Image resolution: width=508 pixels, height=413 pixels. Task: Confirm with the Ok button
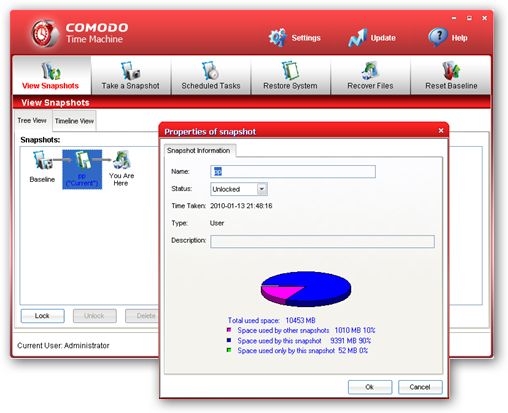(370, 387)
